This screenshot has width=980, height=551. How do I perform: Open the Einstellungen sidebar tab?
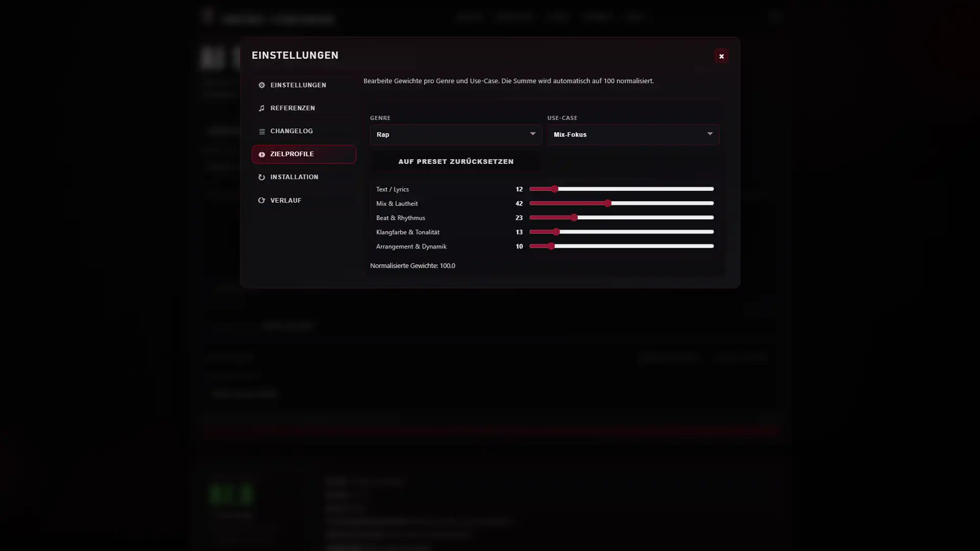304,85
